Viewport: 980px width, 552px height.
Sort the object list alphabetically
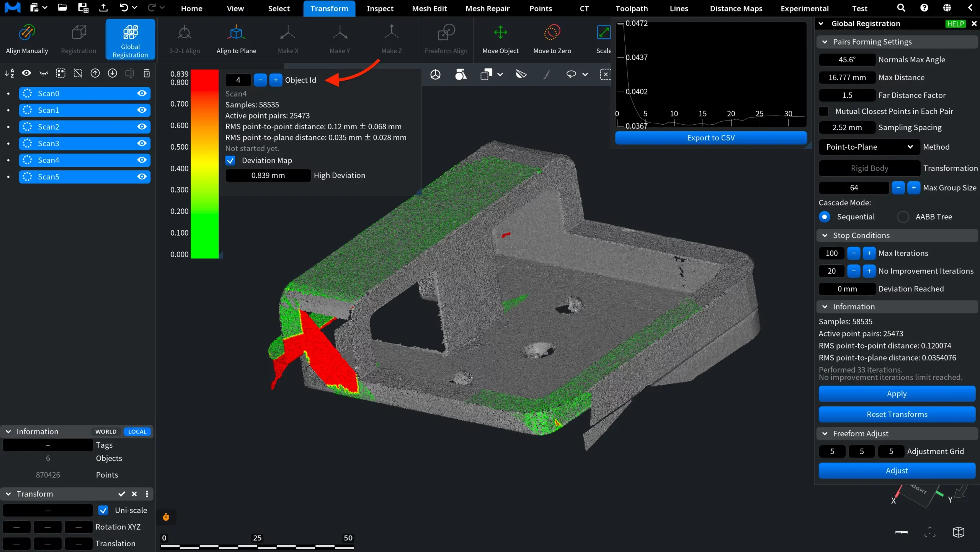click(9, 73)
